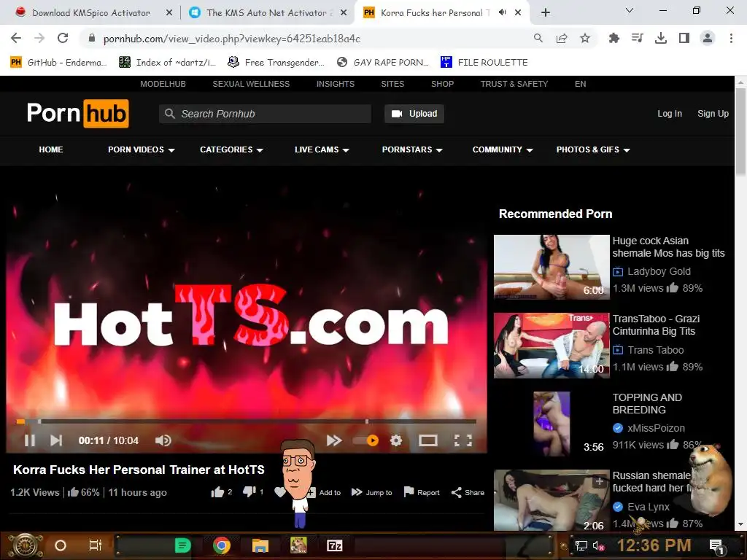Viewport: 747px width, 560px height.
Task: Click the share page icon in address bar
Action: 562,38
